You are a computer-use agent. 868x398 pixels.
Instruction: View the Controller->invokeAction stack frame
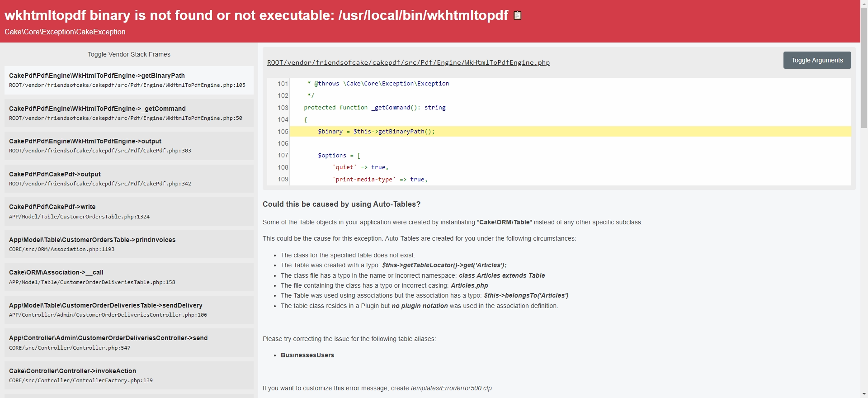(129, 375)
